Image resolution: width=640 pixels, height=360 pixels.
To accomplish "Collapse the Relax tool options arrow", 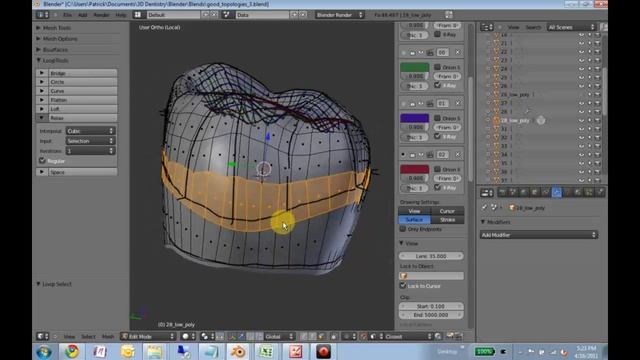I will 42,118.
